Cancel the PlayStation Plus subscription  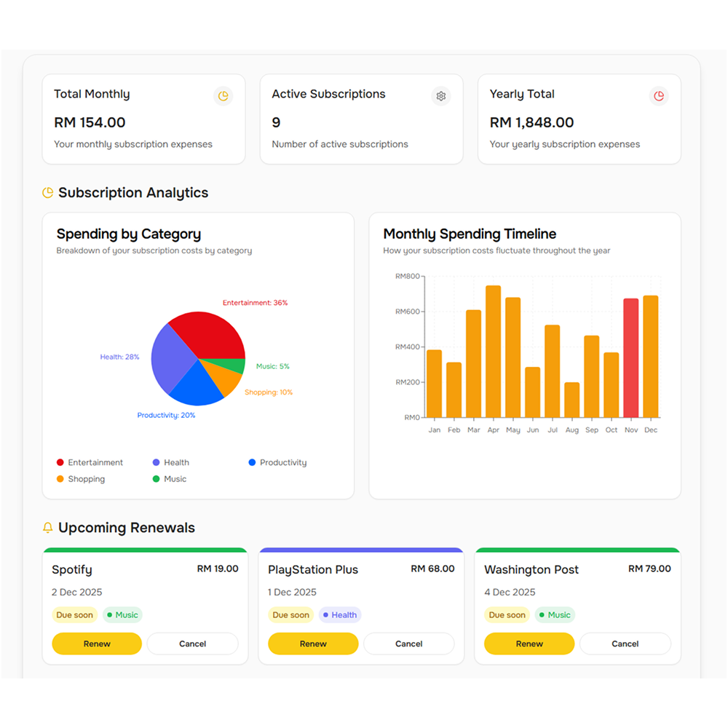(x=408, y=644)
